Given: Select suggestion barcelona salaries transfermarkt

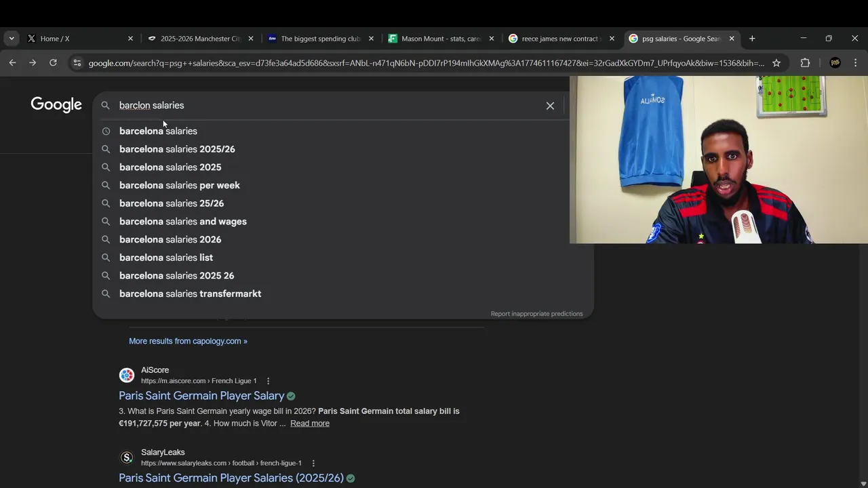Looking at the screenshot, I should coord(342,293).
